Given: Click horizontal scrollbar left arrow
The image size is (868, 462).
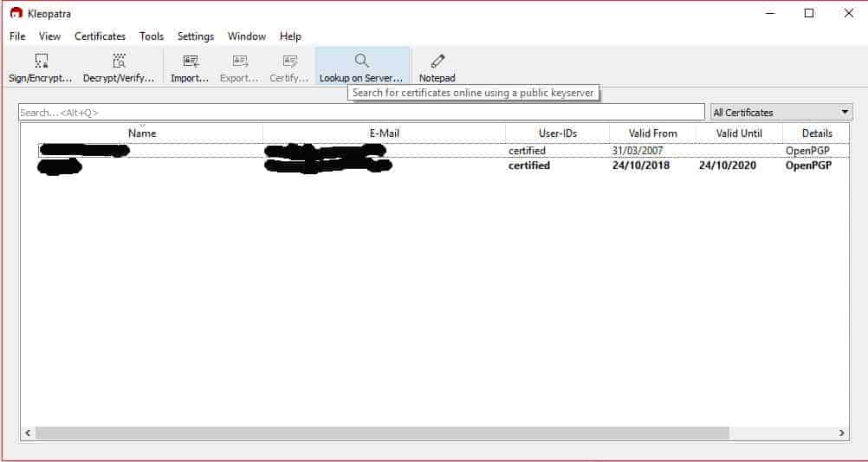Looking at the screenshot, I should [29, 433].
